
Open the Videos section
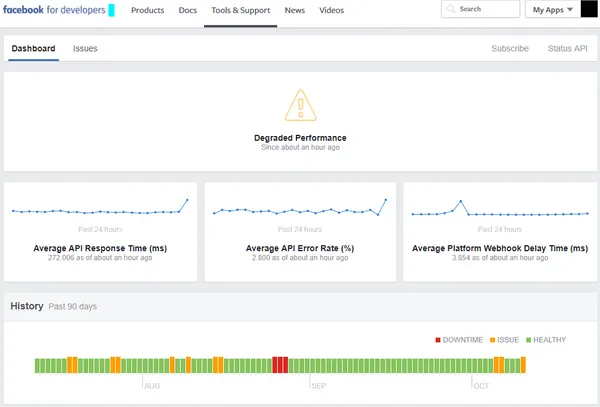[x=331, y=10]
